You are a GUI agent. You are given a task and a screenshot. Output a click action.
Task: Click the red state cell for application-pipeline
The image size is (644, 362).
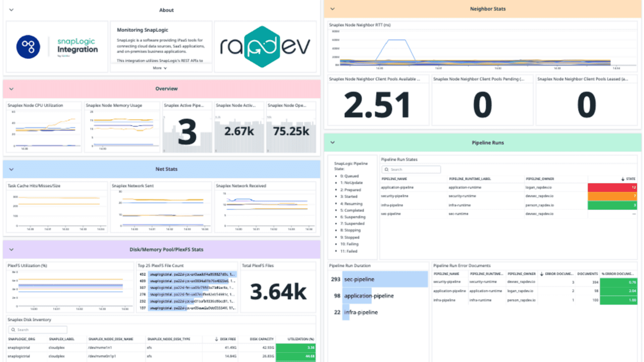pos(612,187)
